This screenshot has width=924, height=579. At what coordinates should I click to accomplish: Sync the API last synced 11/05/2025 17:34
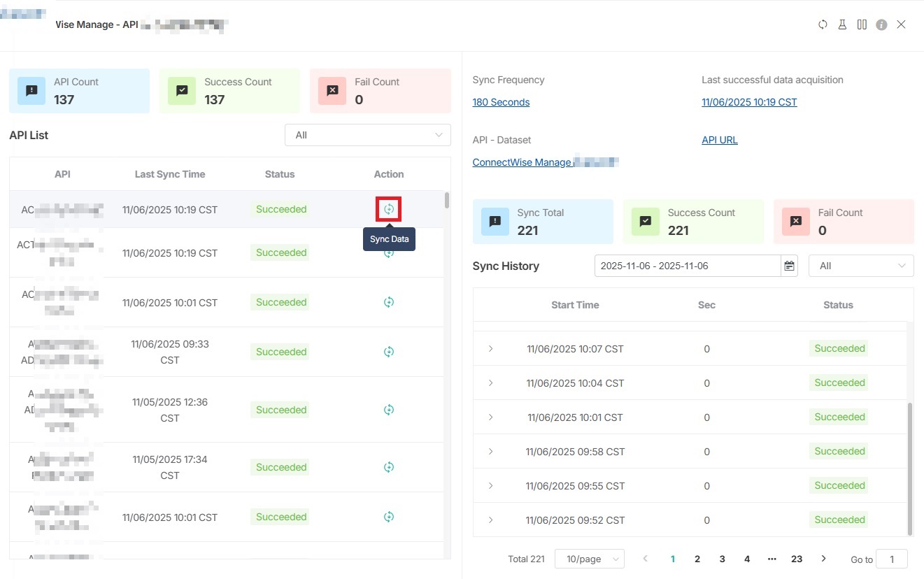(x=389, y=467)
